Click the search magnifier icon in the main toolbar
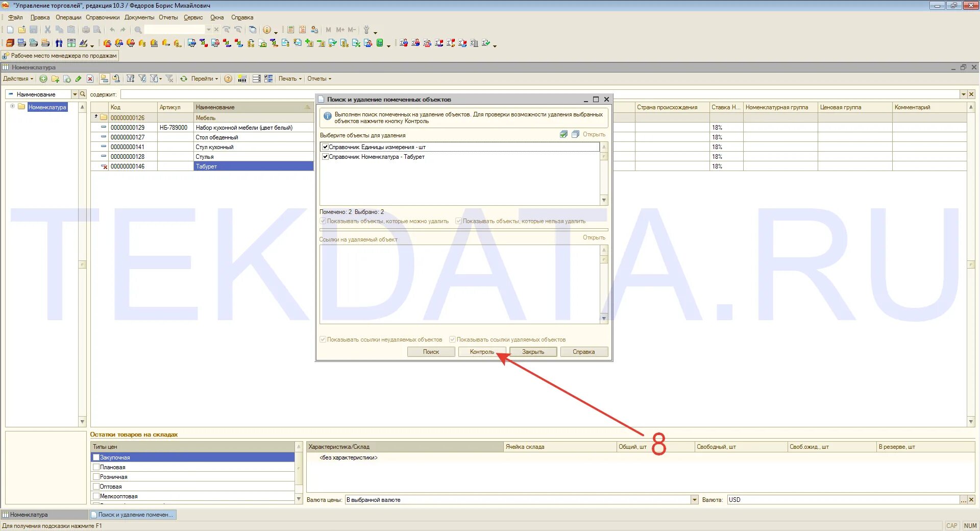This screenshot has width=980, height=531. (x=138, y=30)
